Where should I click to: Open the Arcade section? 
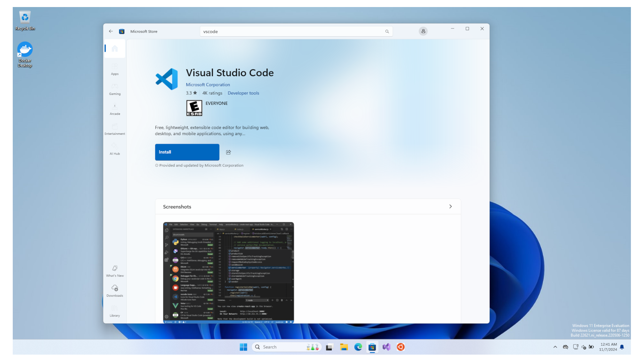click(115, 109)
